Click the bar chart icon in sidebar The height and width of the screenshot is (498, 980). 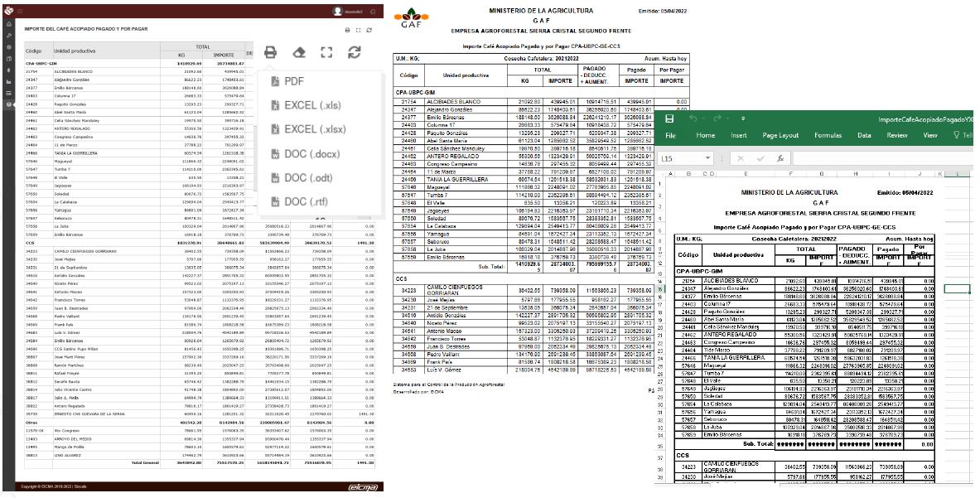(x=8, y=79)
